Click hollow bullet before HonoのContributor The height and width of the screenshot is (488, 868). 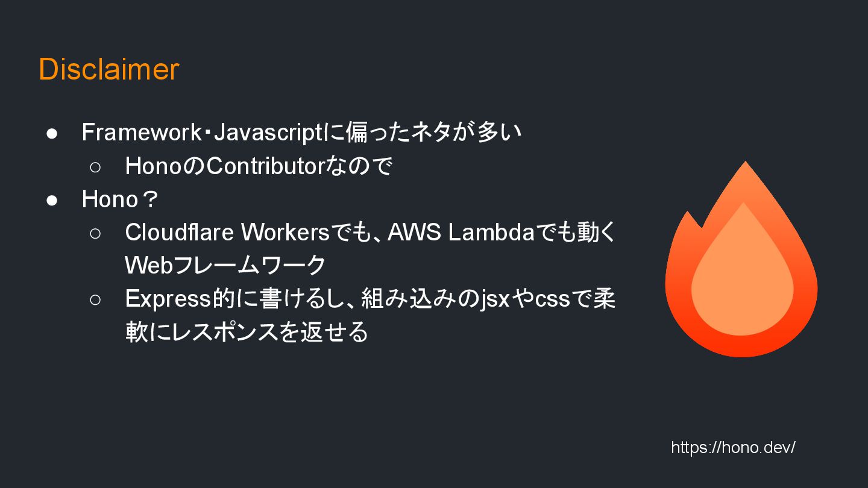[95, 167]
